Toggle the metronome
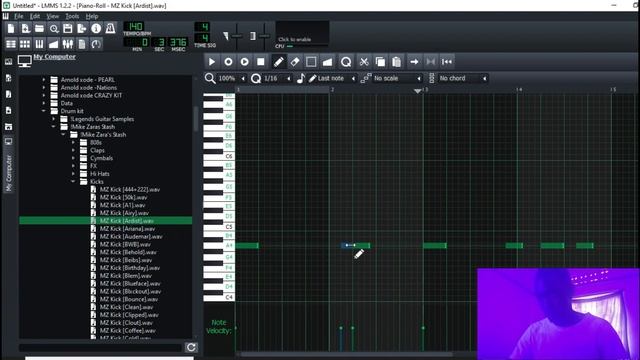The width and height of the screenshot is (640, 360). (x=110, y=29)
